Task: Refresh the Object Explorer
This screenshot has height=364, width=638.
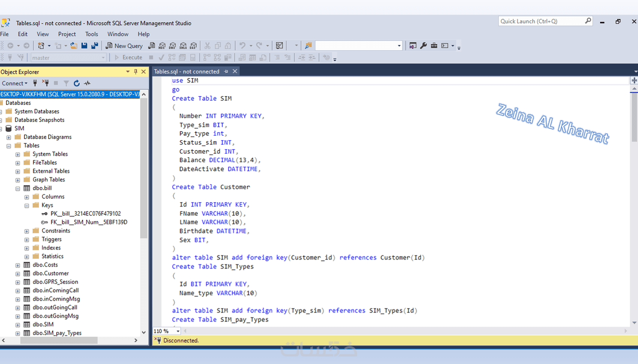Action: coord(77,83)
